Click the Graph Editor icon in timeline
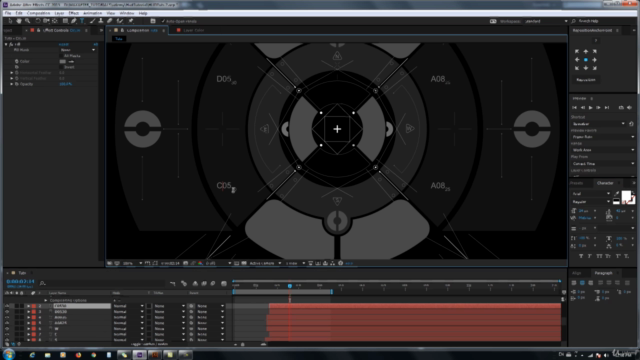 (224, 283)
